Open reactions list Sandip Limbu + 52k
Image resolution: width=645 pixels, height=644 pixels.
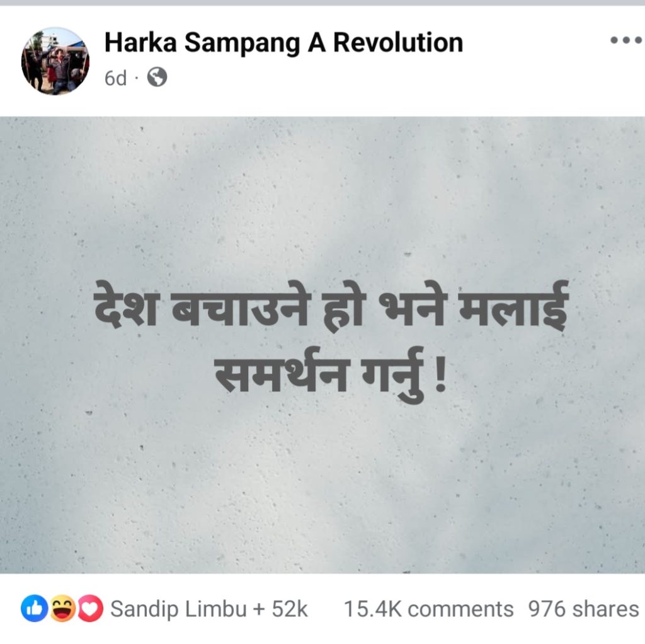click(209, 609)
